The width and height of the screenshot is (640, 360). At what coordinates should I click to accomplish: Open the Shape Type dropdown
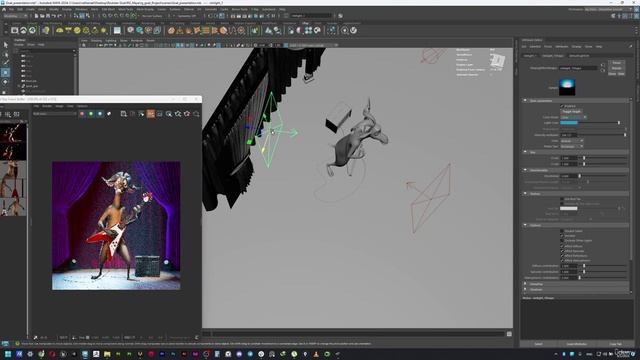(572, 146)
